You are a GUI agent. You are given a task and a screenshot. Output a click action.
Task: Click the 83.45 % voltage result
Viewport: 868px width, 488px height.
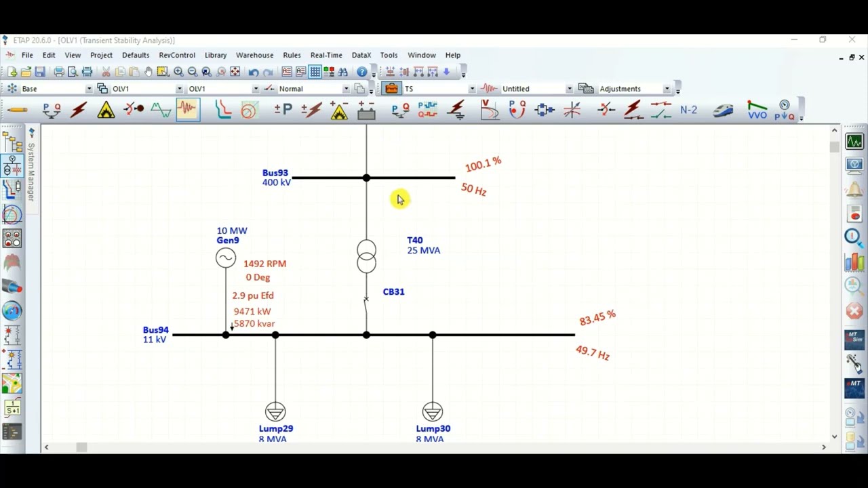597,317
